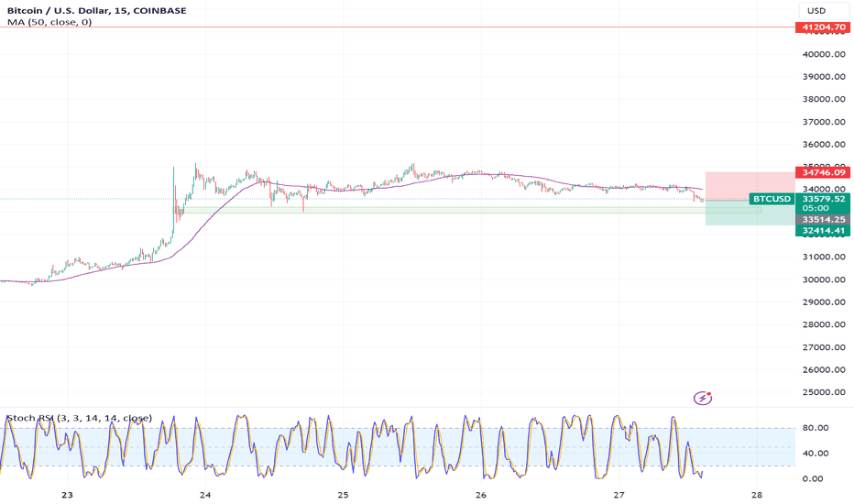Image resolution: width=854 pixels, height=504 pixels.
Task: Click the red 34746.09 stop price label
Action: point(823,172)
